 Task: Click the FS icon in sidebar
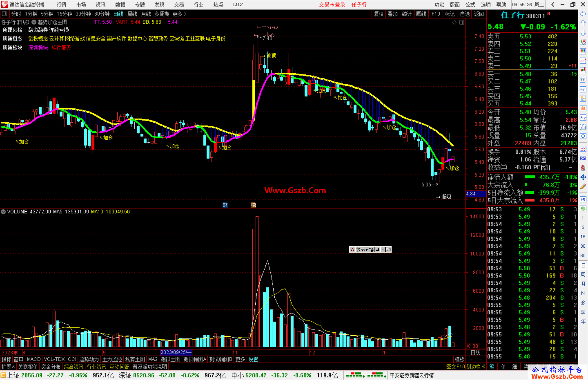tap(583, 199)
